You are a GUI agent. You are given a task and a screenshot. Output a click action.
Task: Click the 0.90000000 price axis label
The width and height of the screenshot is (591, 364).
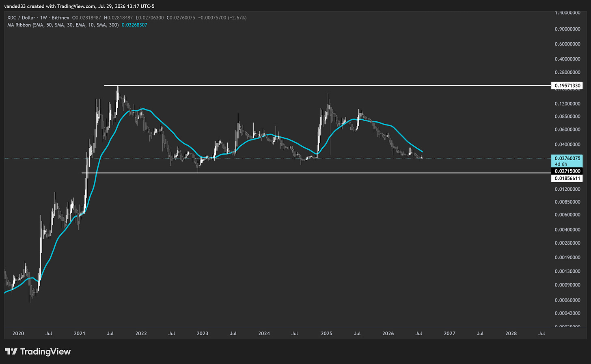tap(567, 29)
